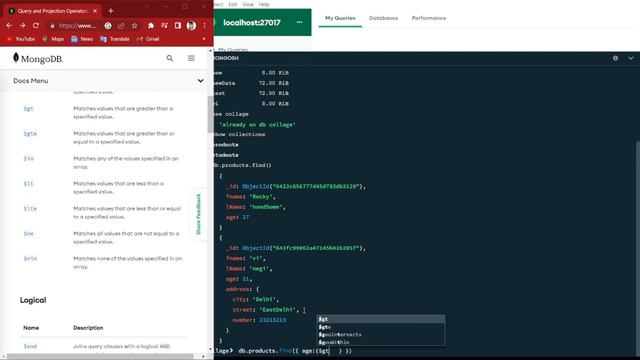The width and height of the screenshot is (640, 360).
Task: Click the share icon in the address bar
Action: [121, 25]
